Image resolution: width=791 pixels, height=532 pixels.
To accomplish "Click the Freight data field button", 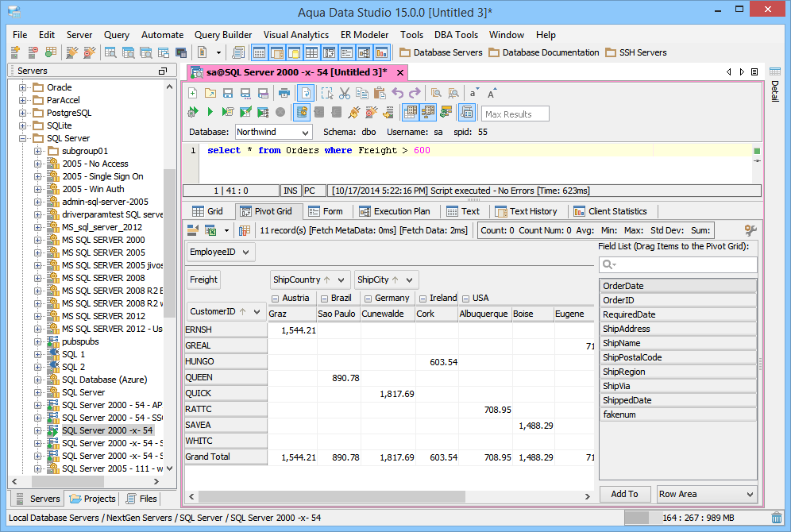I will (203, 279).
